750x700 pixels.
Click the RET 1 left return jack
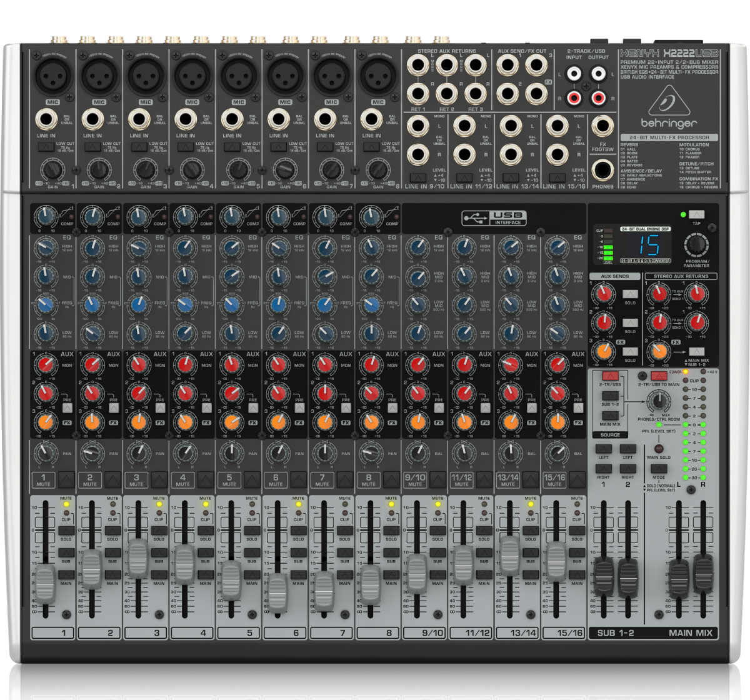pyautogui.click(x=417, y=65)
